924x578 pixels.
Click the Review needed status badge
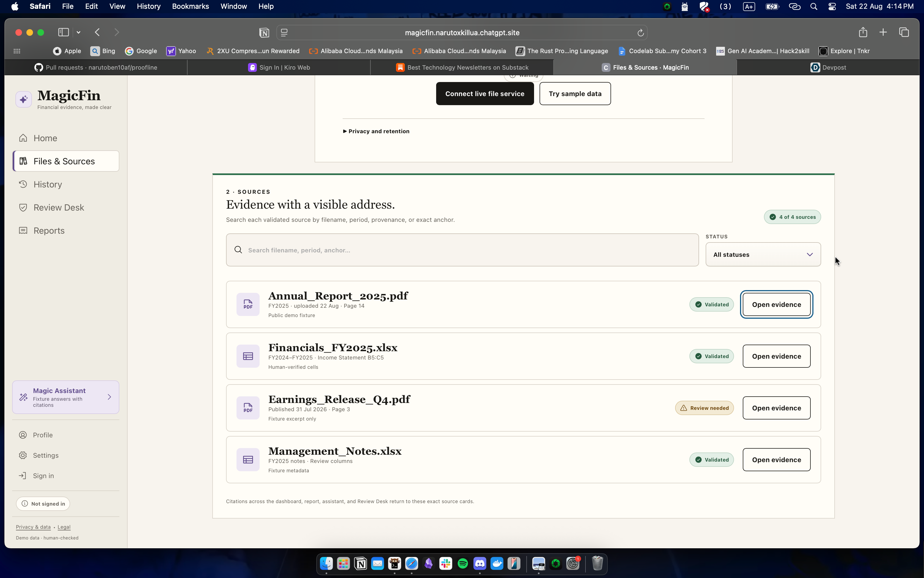click(704, 408)
